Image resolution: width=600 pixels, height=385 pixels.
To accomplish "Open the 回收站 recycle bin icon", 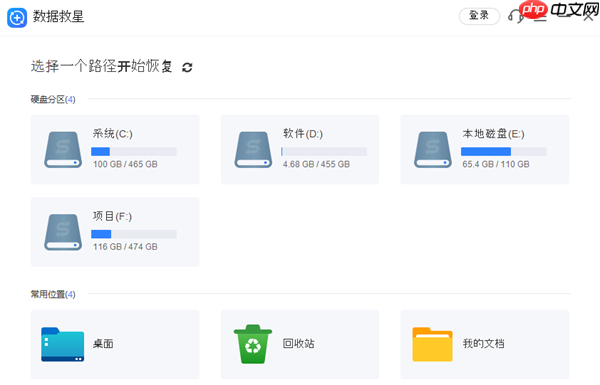I will click(253, 344).
